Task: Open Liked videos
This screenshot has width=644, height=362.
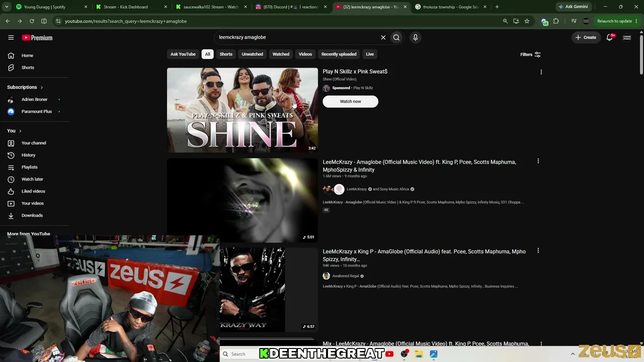Action: (x=34, y=191)
